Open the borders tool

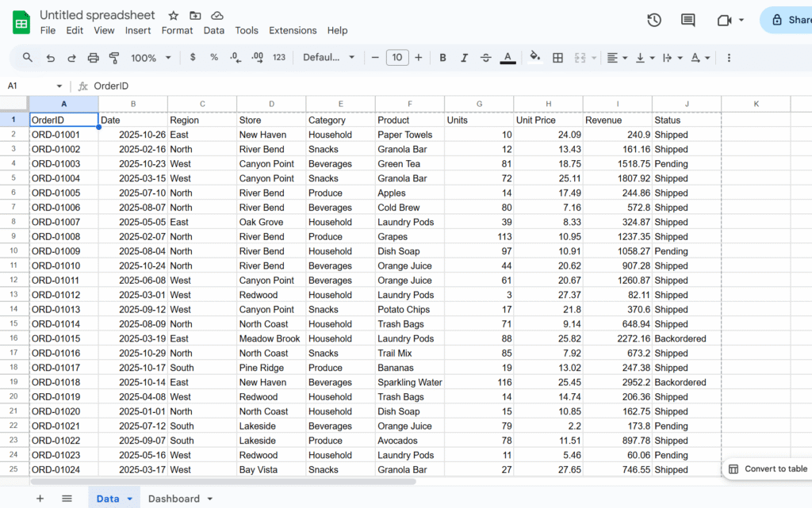[558, 58]
